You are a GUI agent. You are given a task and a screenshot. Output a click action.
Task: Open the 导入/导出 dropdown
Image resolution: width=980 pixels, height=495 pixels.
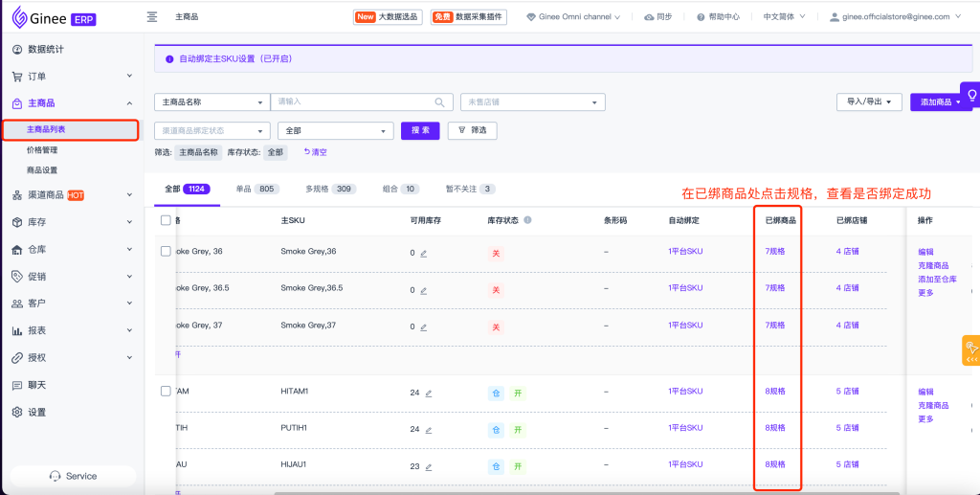tap(868, 101)
